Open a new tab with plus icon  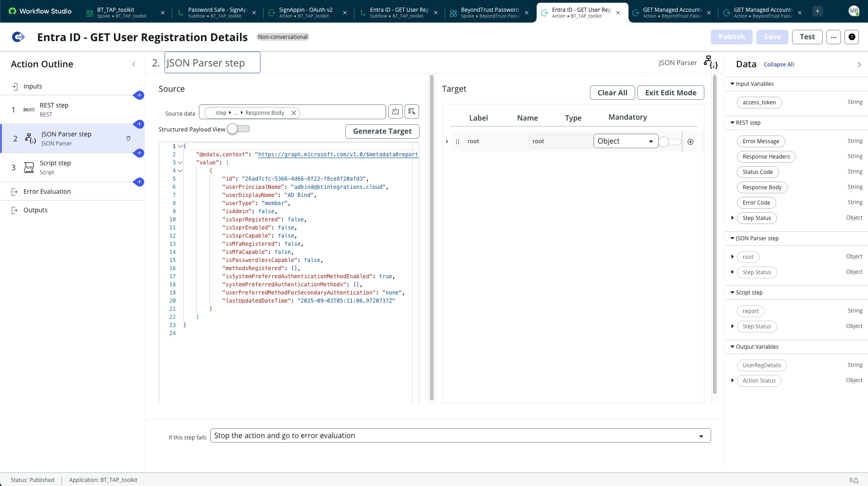[x=817, y=11]
